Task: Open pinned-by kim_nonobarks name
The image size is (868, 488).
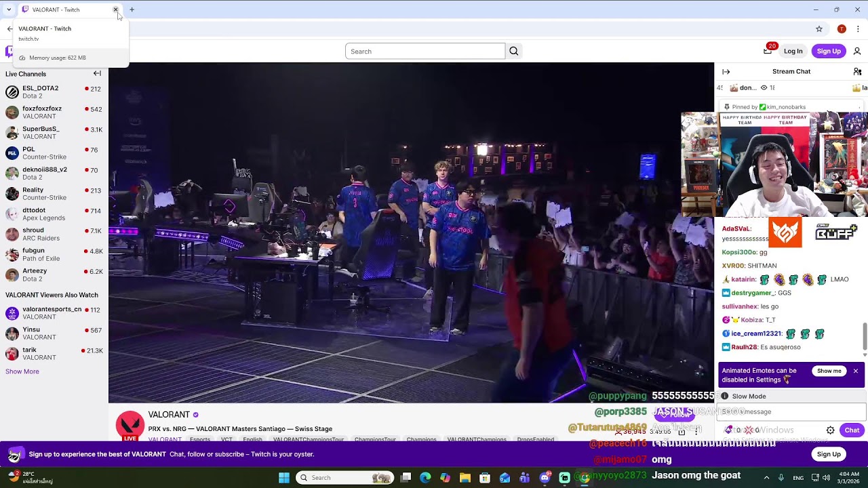Action: point(786,107)
